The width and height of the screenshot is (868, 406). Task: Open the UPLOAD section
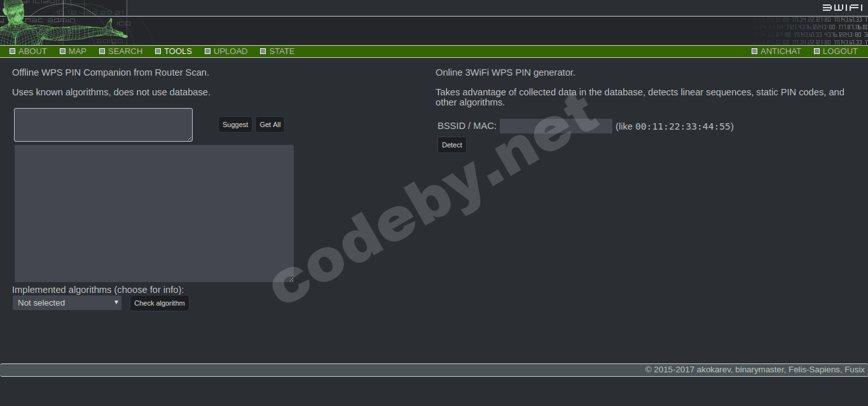pos(226,51)
